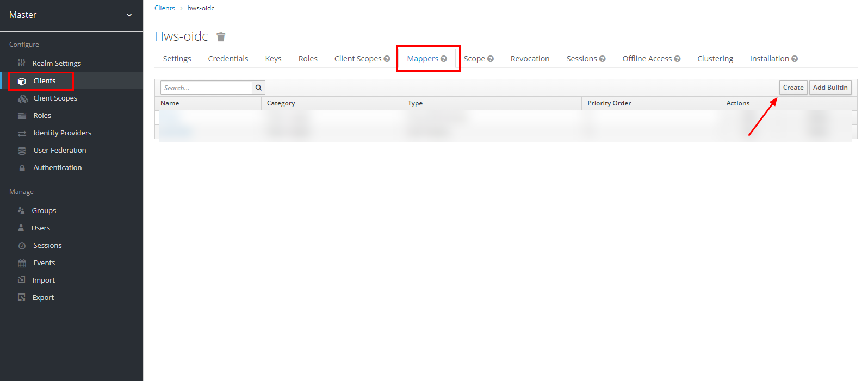Click the Installation help question icon
This screenshot has height=381, width=868.
[795, 59]
